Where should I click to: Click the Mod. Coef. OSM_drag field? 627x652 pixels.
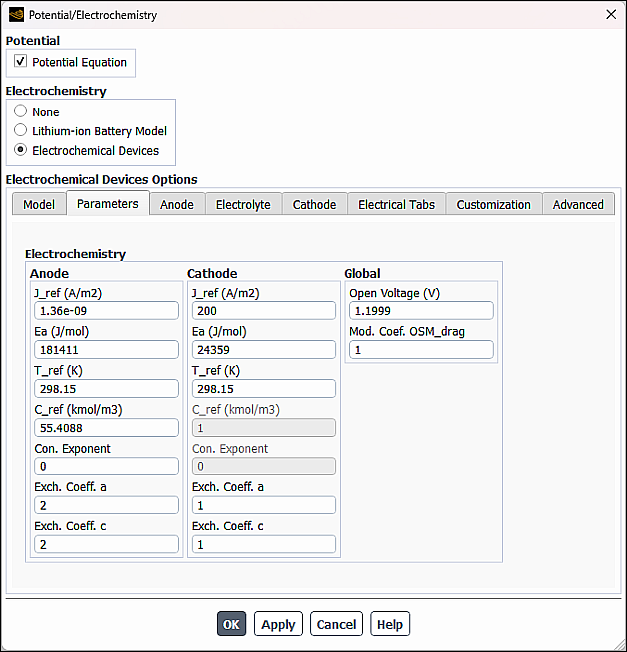[421, 350]
